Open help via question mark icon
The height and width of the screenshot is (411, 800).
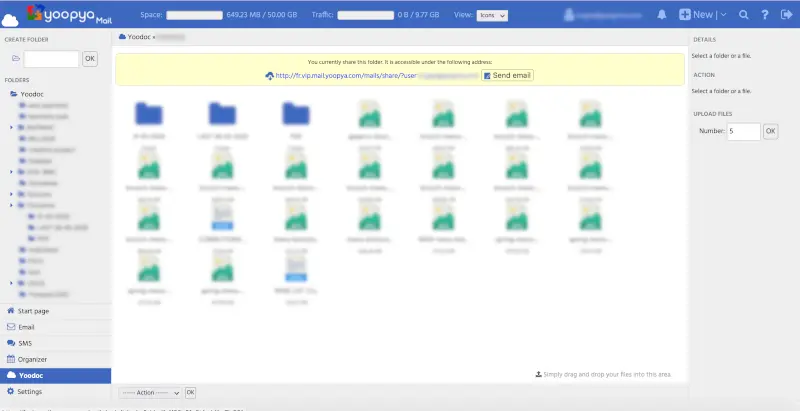[x=764, y=15]
